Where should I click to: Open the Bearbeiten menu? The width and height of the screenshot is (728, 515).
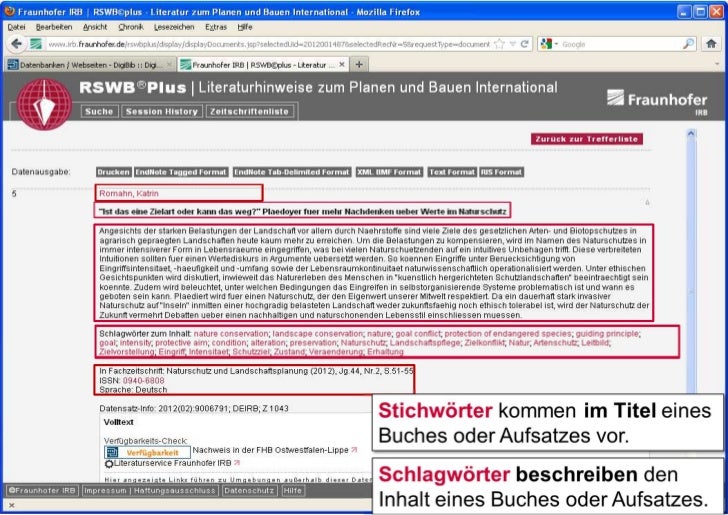click(x=54, y=27)
